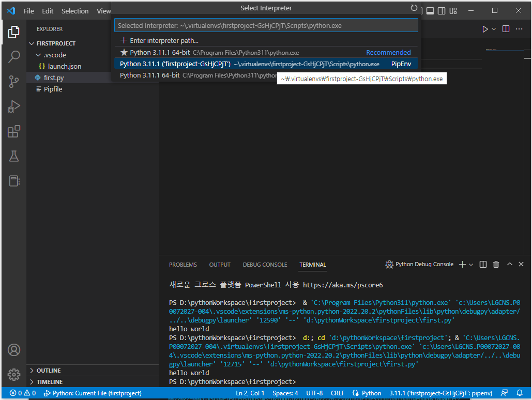Open the new terminal launch profile dropdown
532x400 pixels.
click(471, 265)
